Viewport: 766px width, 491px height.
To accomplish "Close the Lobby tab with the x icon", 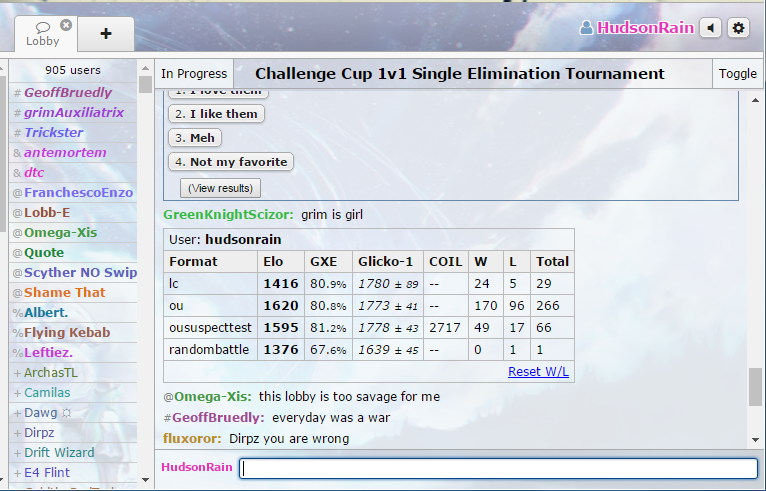I will pos(66,25).
